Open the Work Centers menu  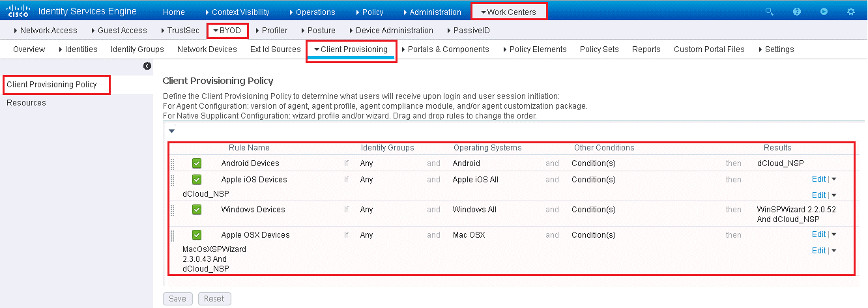pyautogui.click(x=509, y=12)
